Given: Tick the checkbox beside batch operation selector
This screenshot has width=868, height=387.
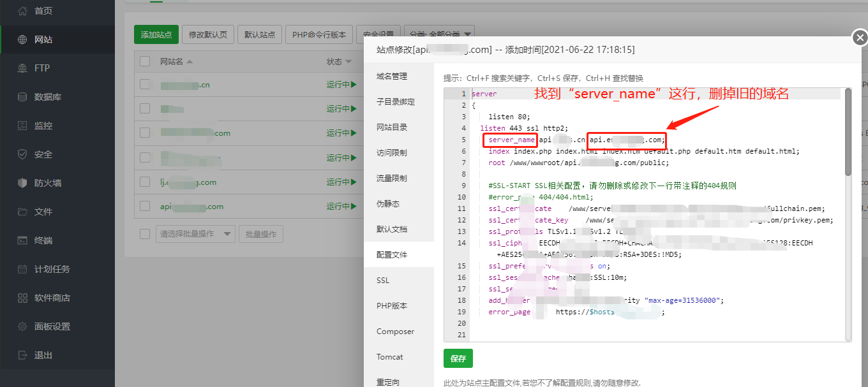Looking at the screenshot, I should click(145, 234).
